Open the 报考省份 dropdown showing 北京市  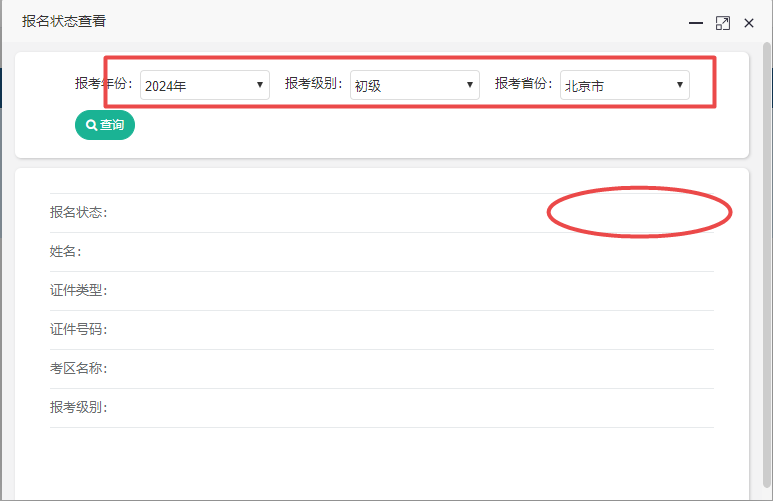click(x=624, y=85)
